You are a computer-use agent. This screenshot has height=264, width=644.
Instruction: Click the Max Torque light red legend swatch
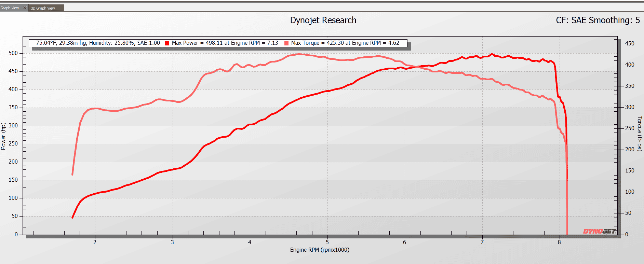[286, 43]
